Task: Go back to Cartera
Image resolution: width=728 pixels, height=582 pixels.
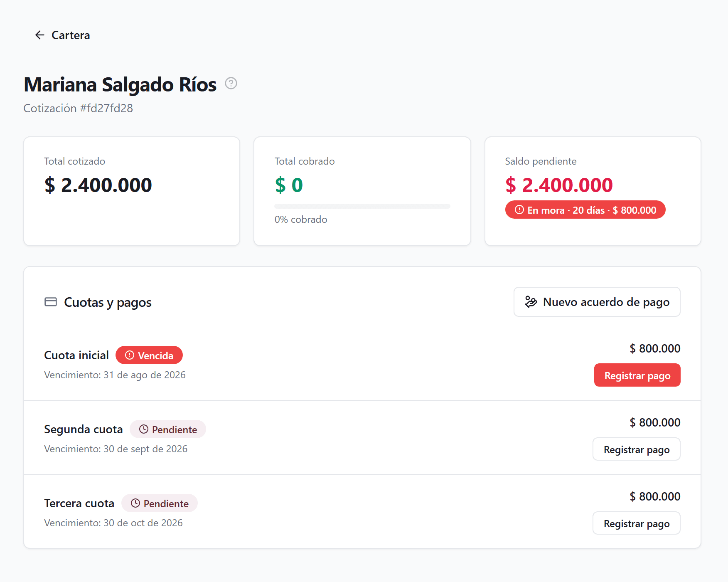Action: pos(62,35)
